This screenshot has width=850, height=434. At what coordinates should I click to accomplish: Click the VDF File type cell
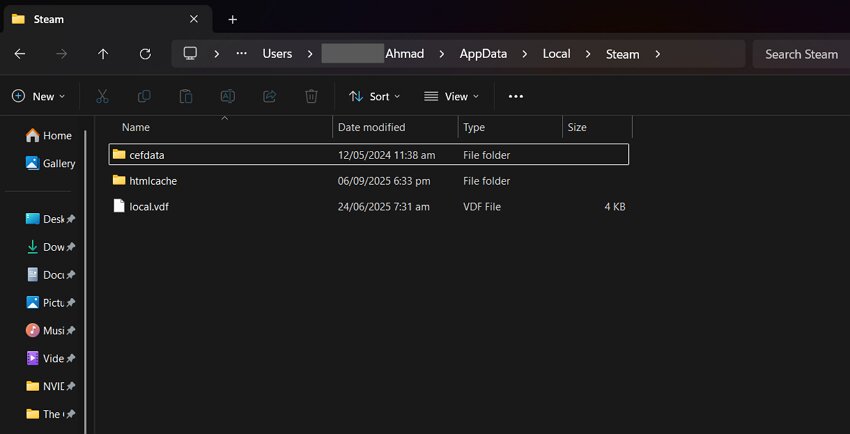pyautogui.click(x=482, y=206)
